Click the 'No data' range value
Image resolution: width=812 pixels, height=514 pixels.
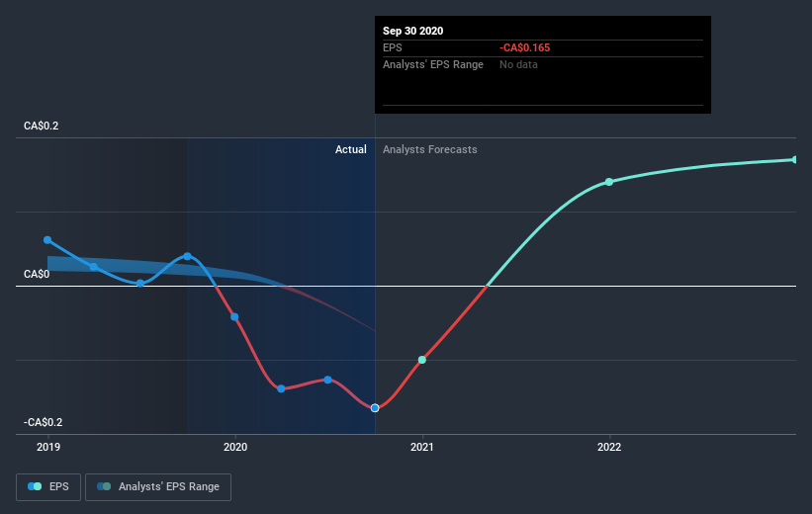[x=518, y=64]
